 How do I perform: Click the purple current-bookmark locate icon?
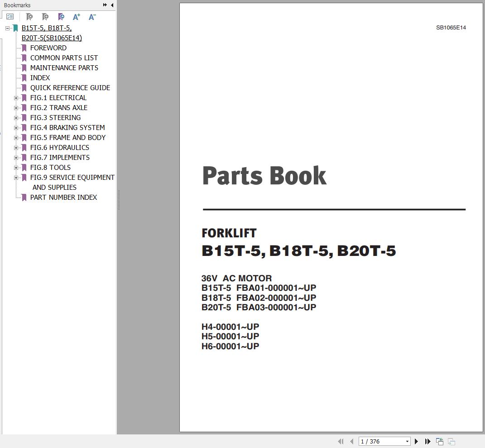tap(61, 17)
